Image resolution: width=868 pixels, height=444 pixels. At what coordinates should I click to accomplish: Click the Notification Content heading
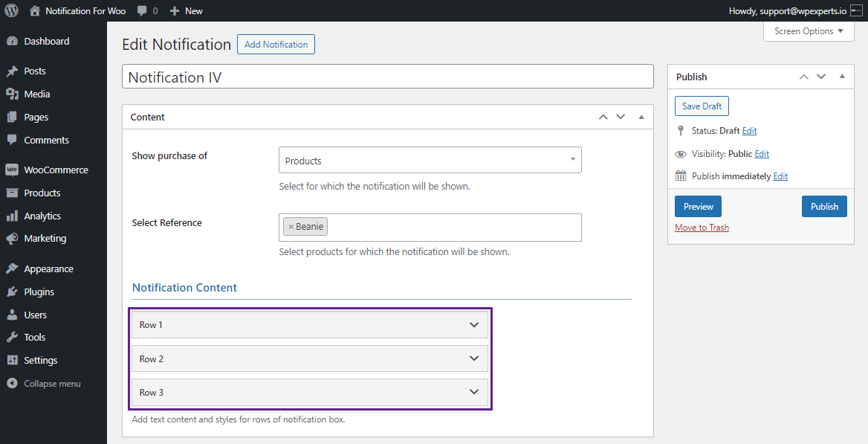pyautogui.click(x=184, y=288)
